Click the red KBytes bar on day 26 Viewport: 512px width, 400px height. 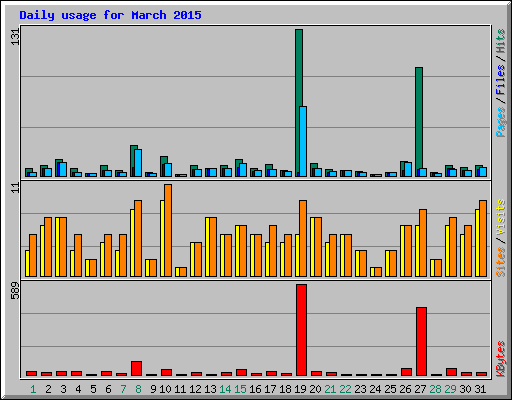[406, 372]
